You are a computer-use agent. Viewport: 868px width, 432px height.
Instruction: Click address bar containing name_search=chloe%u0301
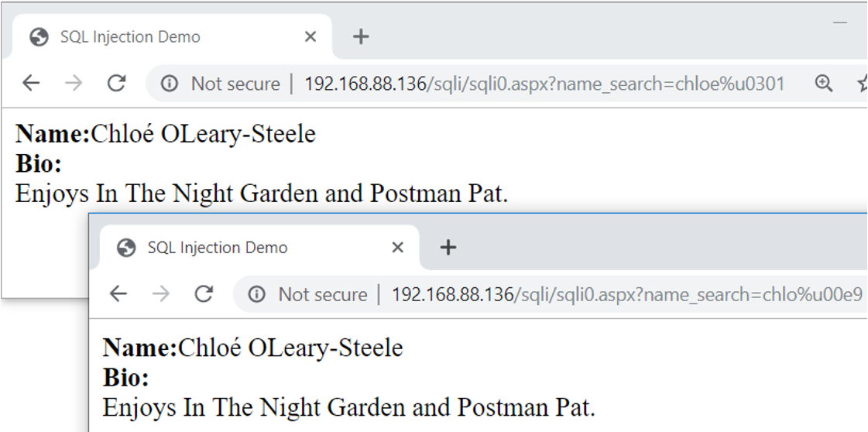[x=544, y=84]
